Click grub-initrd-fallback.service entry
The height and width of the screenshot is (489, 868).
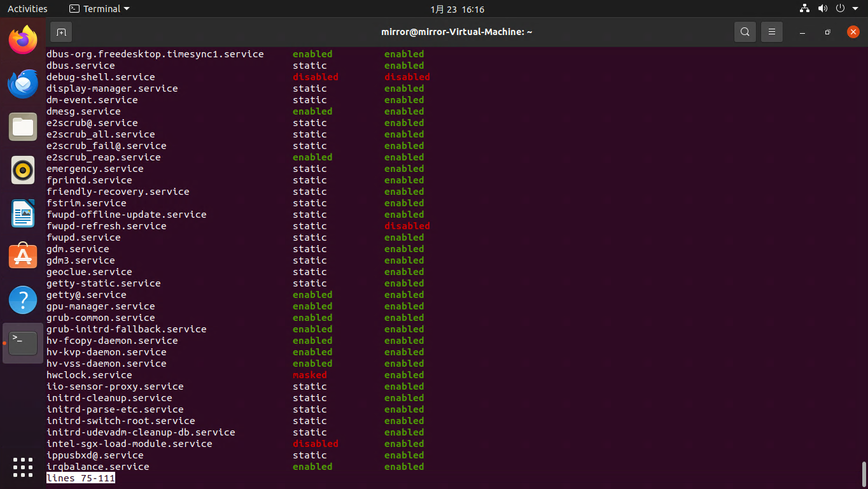tap(127, 329)
